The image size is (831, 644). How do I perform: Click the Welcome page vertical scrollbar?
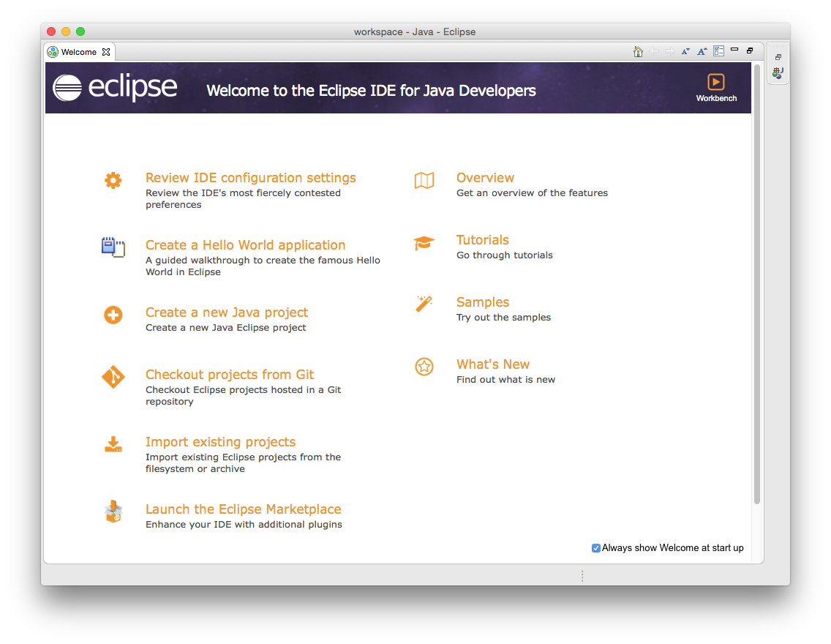tap(757, 284)
